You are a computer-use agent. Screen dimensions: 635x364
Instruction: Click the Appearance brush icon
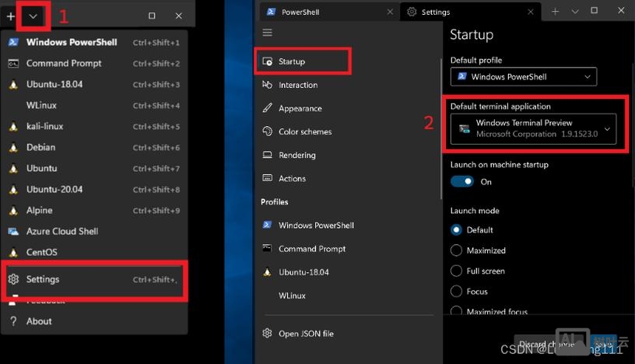(x=268, y=109)
